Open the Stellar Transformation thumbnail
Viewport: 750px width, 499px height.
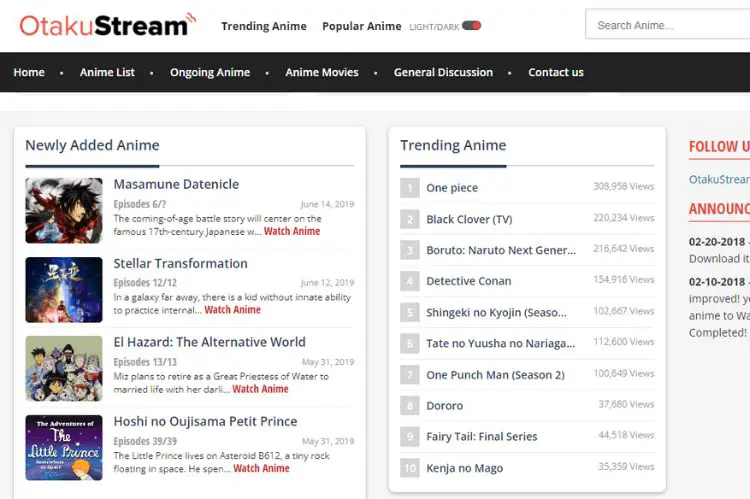(64, 290)
